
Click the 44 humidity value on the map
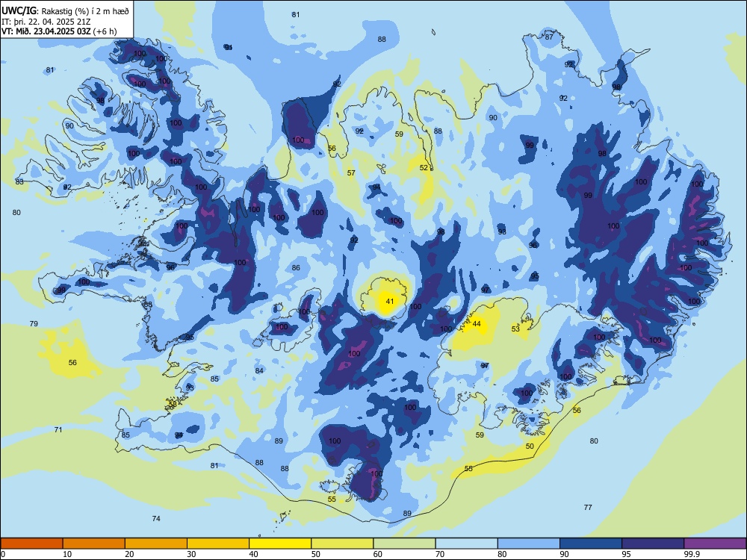click(x=477, y=324)
